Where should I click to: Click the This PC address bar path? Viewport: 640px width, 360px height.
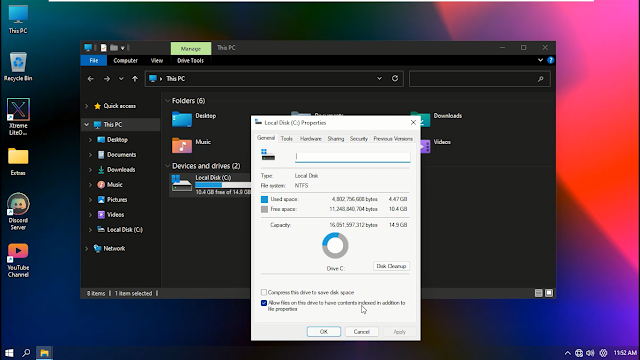point(176,79)
